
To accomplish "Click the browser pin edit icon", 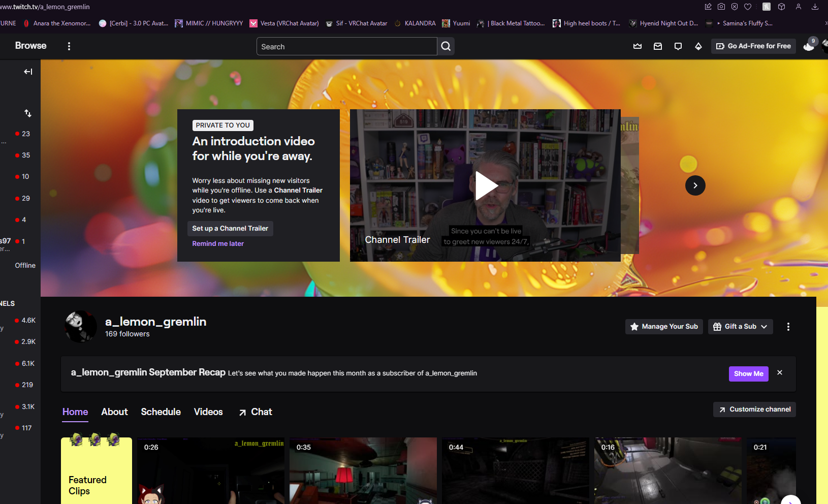I will tap(708, 7).
